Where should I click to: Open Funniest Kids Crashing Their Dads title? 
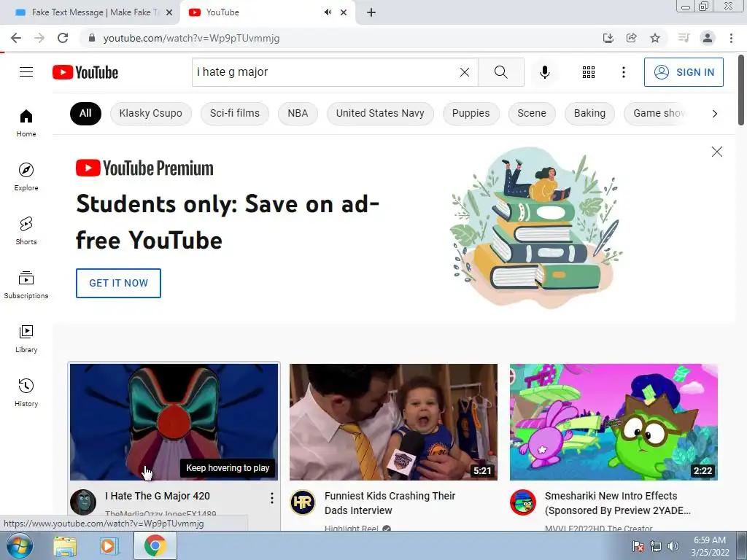click(390, 503)
